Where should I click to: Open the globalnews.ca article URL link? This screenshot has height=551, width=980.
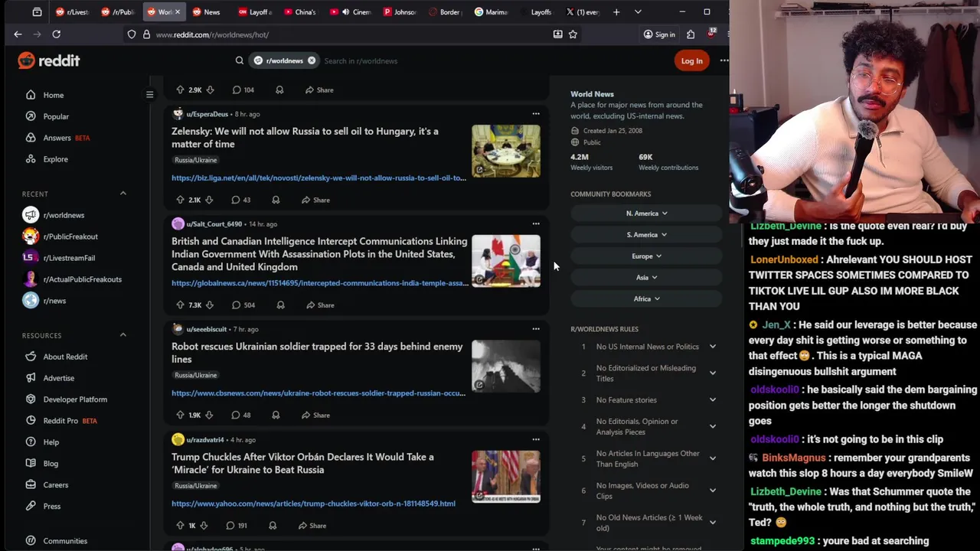[x=320, y=283]
